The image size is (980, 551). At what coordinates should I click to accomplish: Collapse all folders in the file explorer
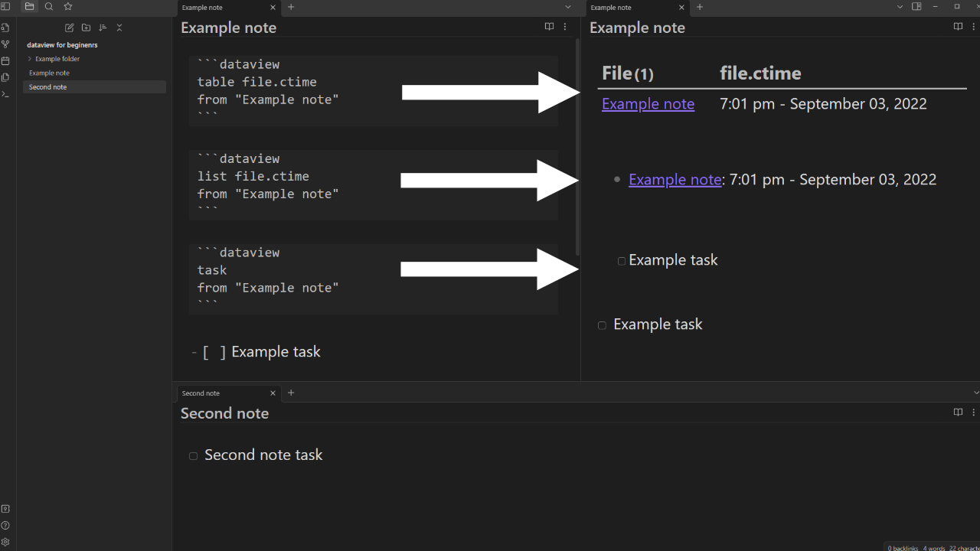(119, 28)
